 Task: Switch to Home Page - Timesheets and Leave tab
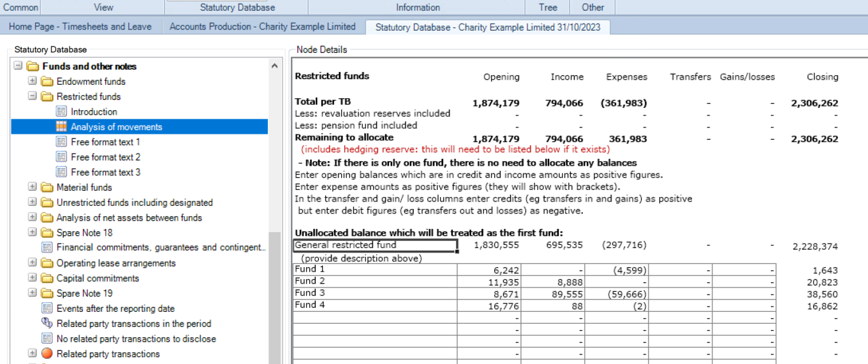[80, 27]
